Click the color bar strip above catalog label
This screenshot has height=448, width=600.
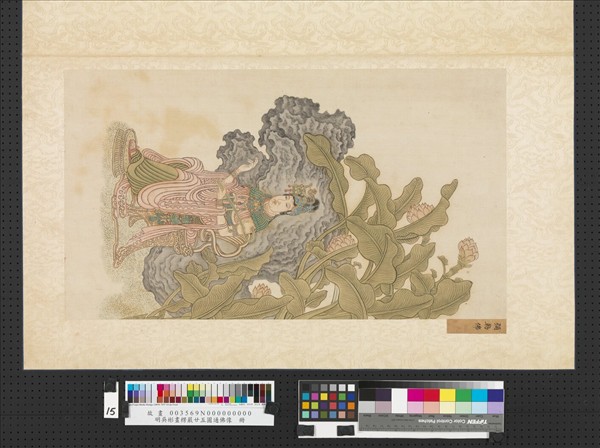pos(198,392)
